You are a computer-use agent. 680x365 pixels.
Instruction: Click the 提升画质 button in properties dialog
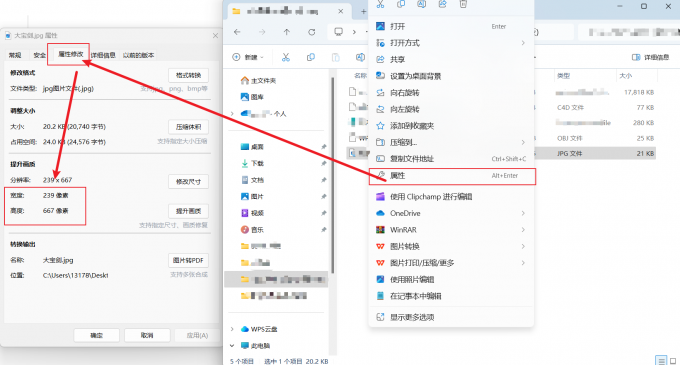(188, 211)
